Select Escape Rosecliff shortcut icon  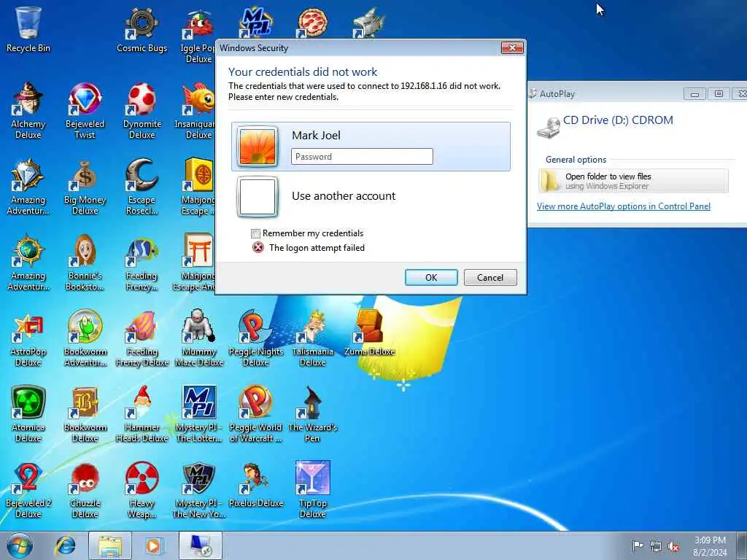pos(142,187)
